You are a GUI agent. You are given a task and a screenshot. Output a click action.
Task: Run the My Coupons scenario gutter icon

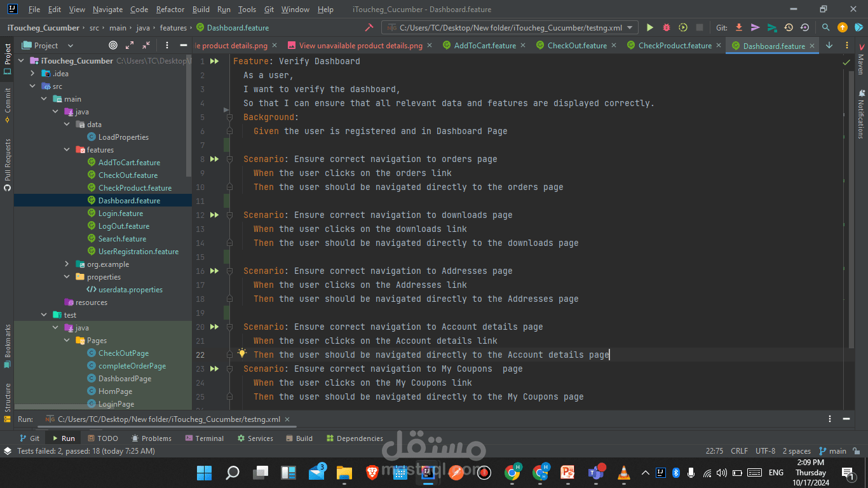(x=215, y=369)
